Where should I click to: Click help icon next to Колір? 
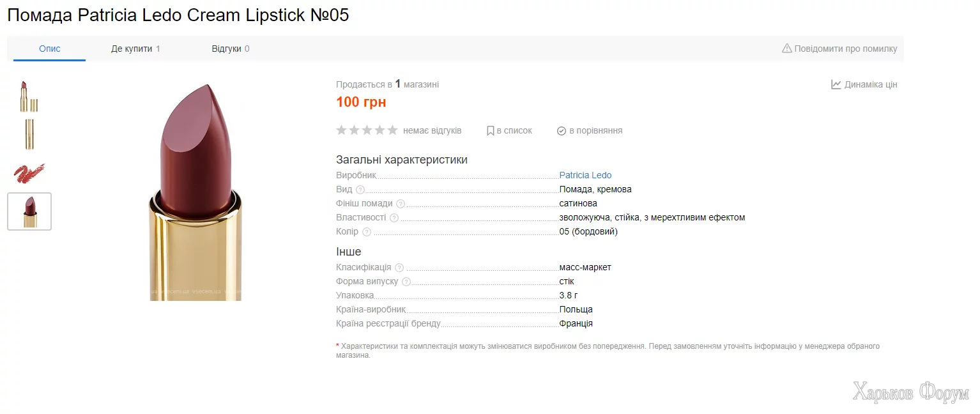pos(367,232)
